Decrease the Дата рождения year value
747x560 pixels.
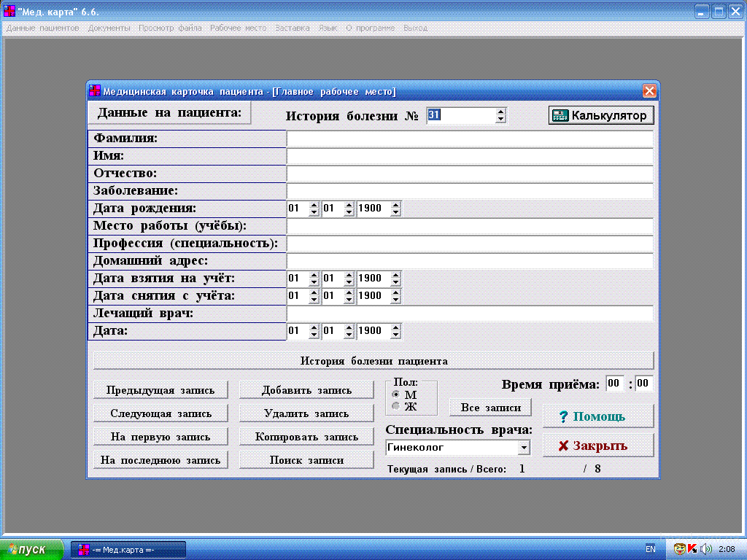[x=395, y=212]
